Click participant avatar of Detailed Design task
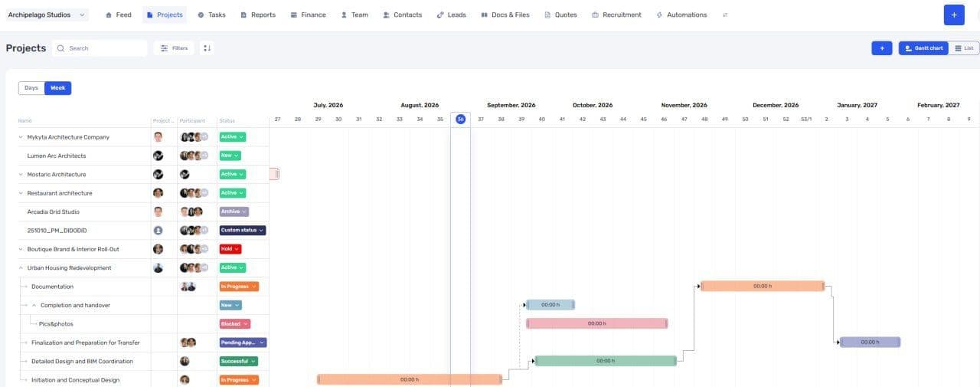 pyautogui.click(x=185, y=361)
